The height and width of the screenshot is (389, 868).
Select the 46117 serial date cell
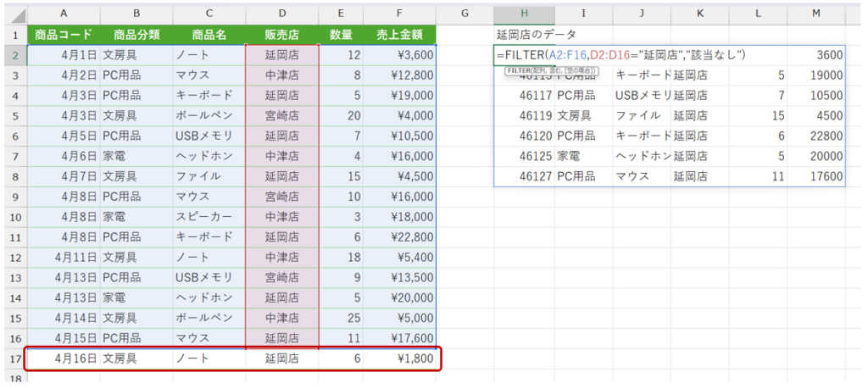coord(524,95)
